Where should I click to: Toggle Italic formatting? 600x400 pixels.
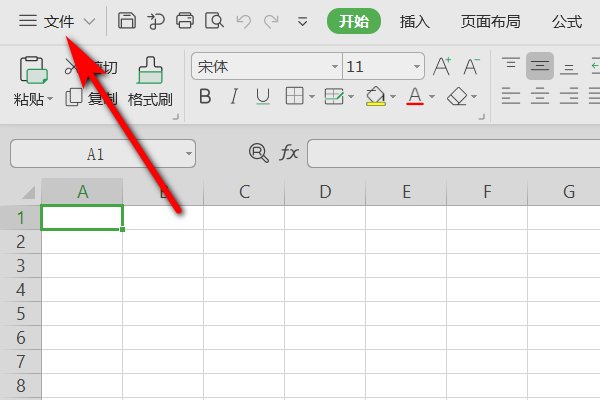(234, 97)
